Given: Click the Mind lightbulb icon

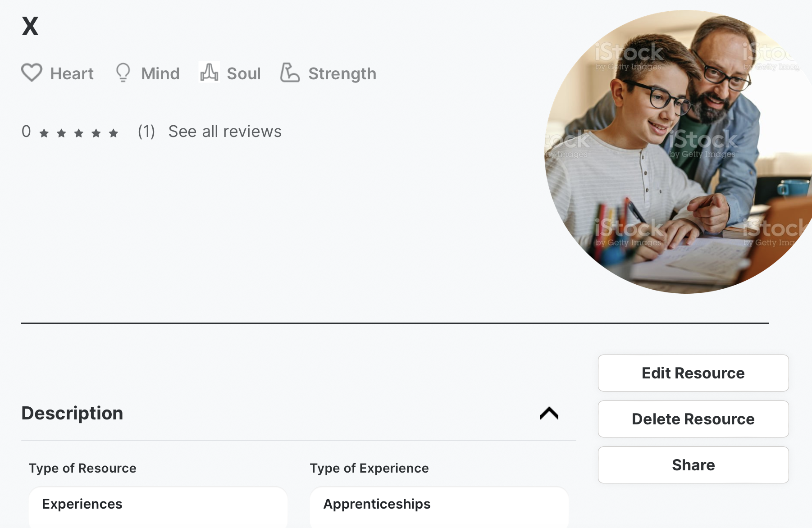Looking at the screenshot, I should pyautogui.click(x=123, y=73).
